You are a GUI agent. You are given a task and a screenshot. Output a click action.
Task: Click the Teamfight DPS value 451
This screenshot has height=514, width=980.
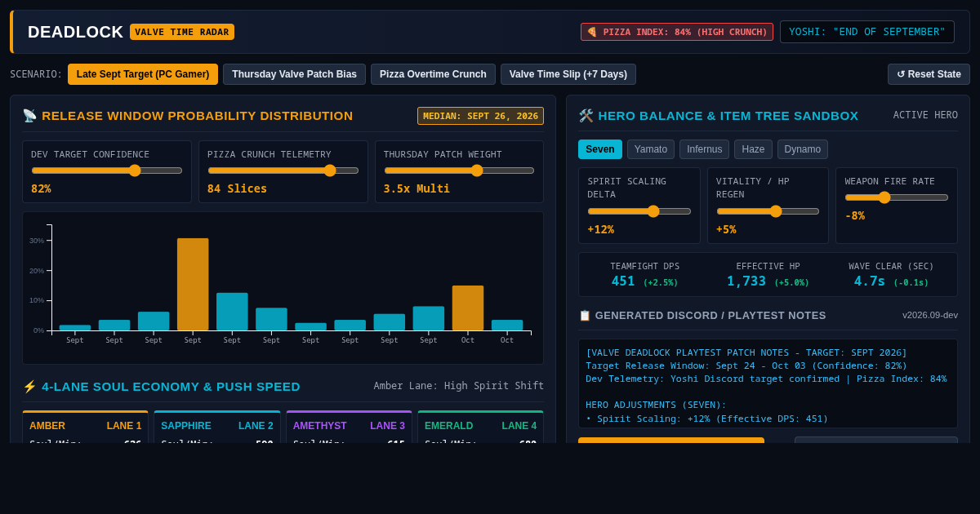tap(623, 281)
